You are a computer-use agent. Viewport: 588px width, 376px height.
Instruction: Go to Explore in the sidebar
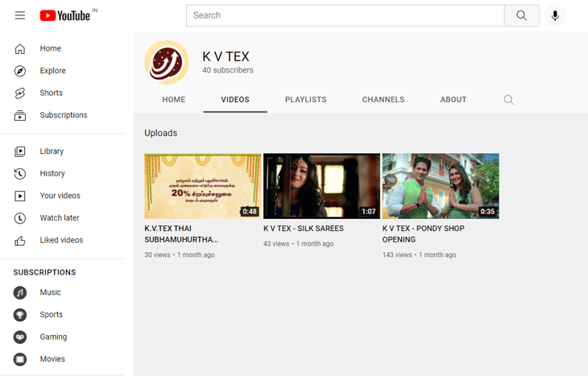52,71
